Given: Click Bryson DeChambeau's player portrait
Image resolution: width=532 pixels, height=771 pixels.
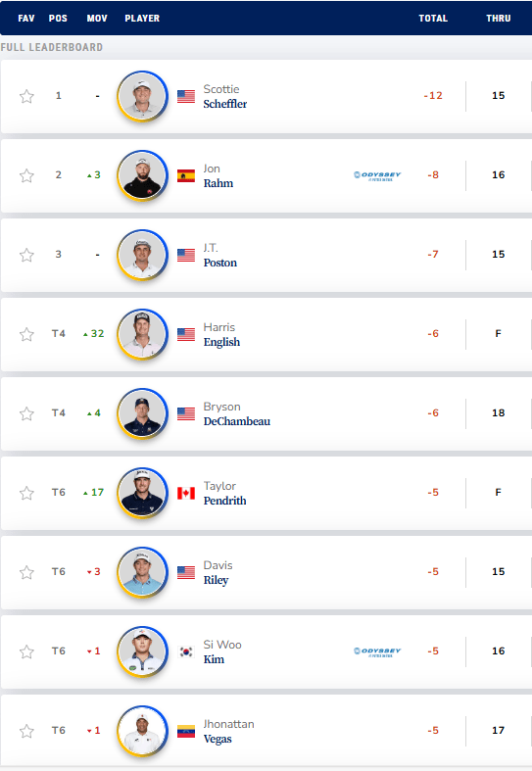Looking at the screenshot, I should pyautogui.click(x=143, y=413).
